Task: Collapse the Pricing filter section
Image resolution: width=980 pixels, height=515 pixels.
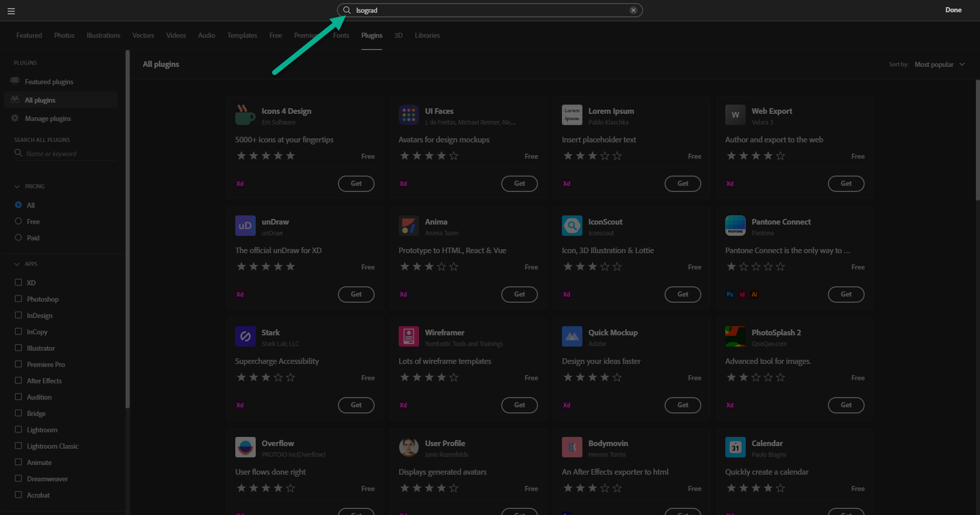Action: 17,186
